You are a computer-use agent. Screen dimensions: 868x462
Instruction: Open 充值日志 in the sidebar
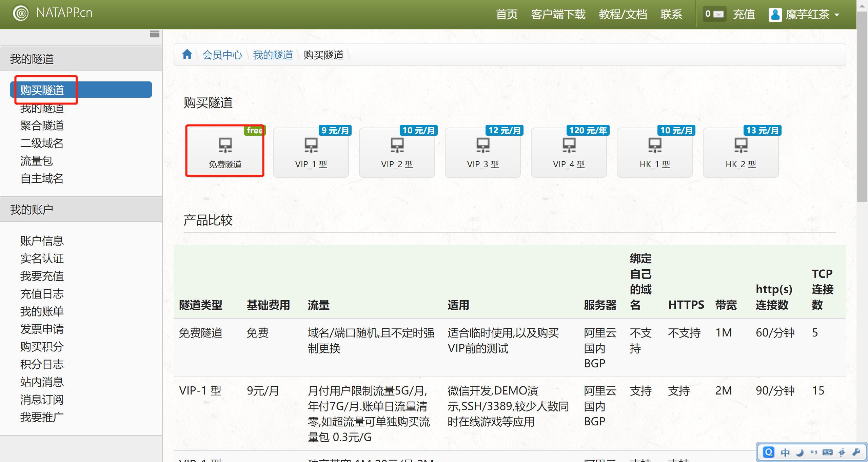click(42, 294)
